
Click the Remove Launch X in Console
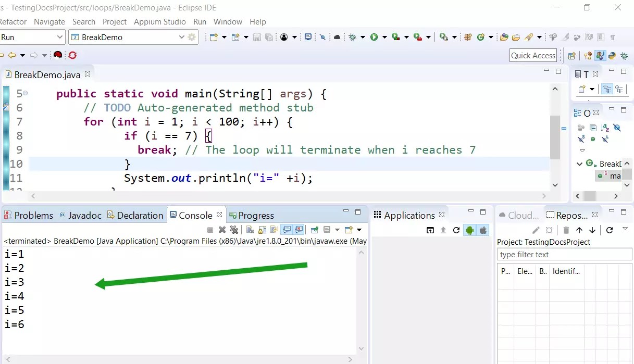(x=222, y=230)
